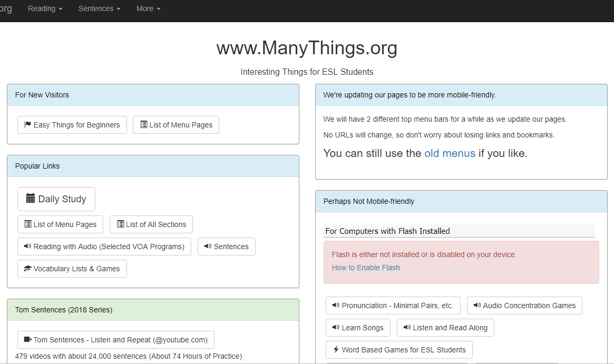Click the video camera icon for Tom Sentences
This screenshot has width=614, height=364.
click(x=28, y=339)
